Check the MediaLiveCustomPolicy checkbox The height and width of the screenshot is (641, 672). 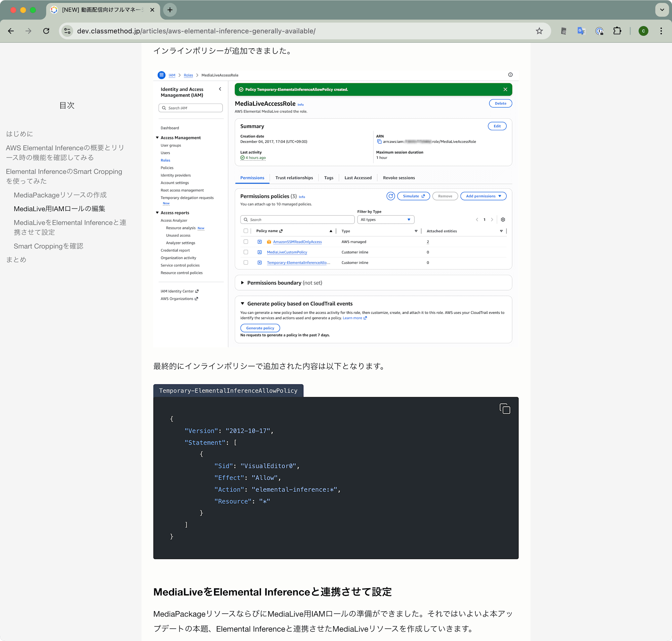point(246,252)
